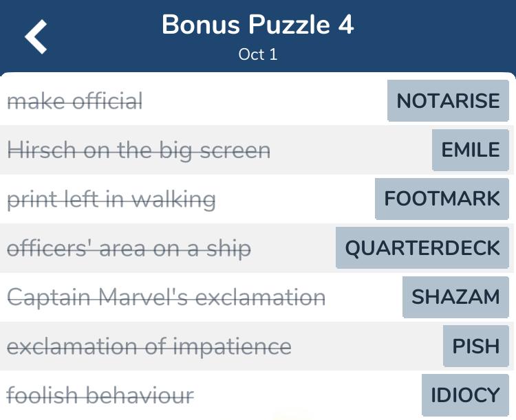Image resolution: width=516 pixels, height=420 pixels.
Task: Click the blue header bar right of the title
Action: [440, 34]
